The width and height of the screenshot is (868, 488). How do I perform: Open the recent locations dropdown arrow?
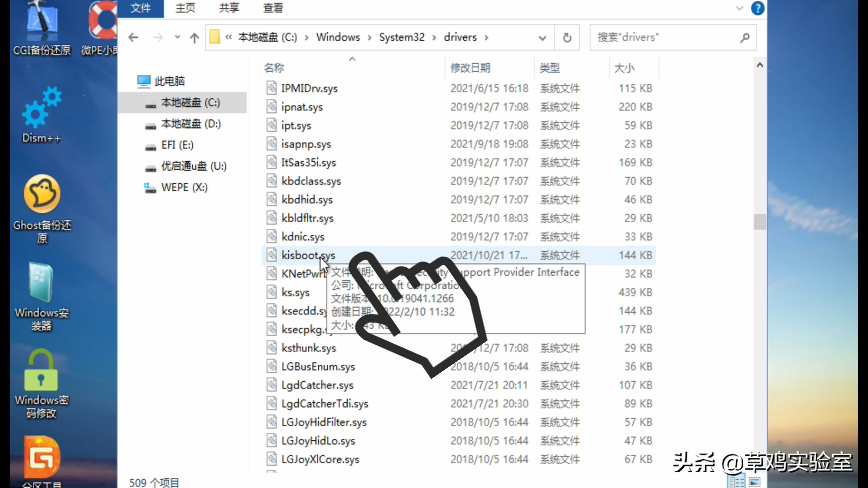click(x=178, y=37)
